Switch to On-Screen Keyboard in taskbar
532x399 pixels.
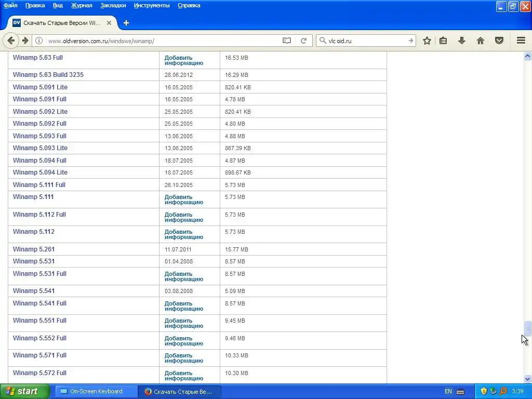[x=96, y=392]
